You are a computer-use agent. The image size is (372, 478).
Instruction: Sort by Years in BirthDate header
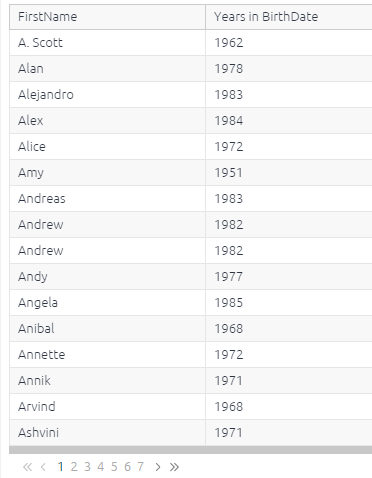(x=289, y=17)
